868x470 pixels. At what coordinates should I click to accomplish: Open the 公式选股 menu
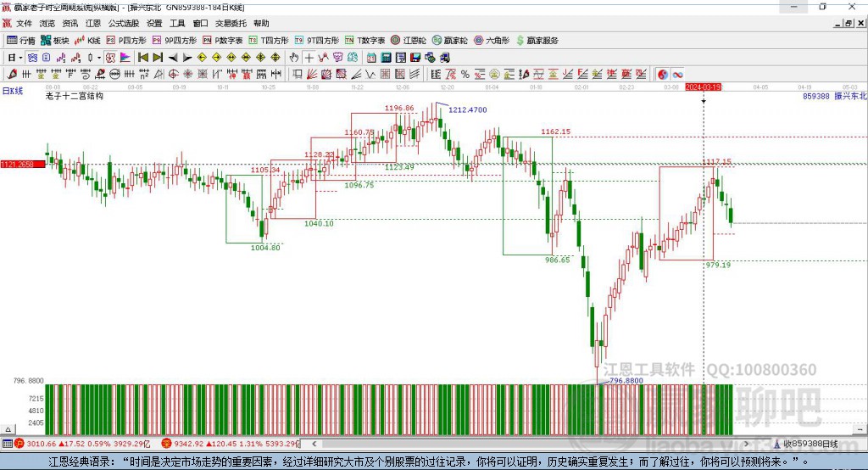tap(124, 23)
